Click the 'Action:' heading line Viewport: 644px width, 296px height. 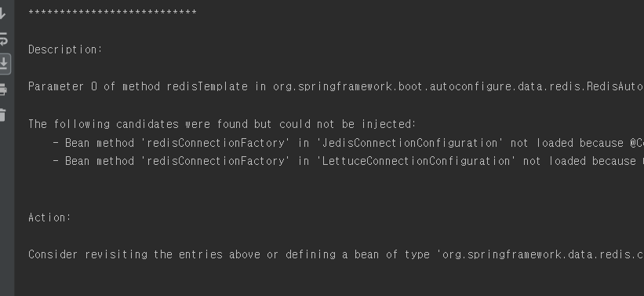(49, 218)
